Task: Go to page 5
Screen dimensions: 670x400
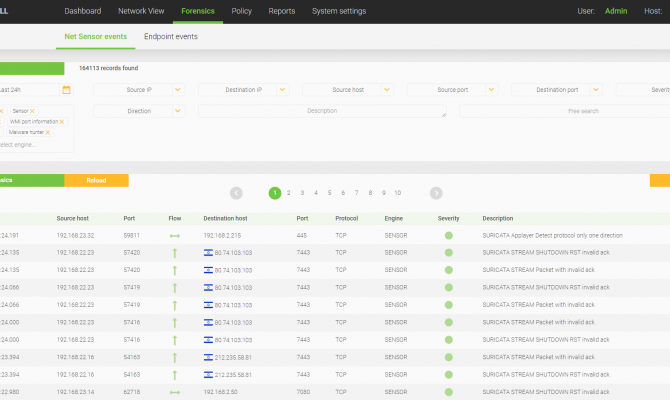Action: (329, 193)
